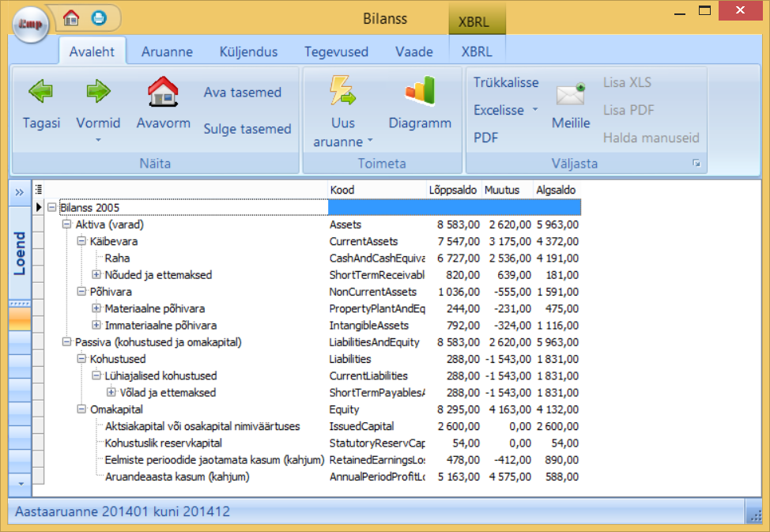Open the Küljendus ribbon tab
770x532 pixels.
(x=248, y=52)
